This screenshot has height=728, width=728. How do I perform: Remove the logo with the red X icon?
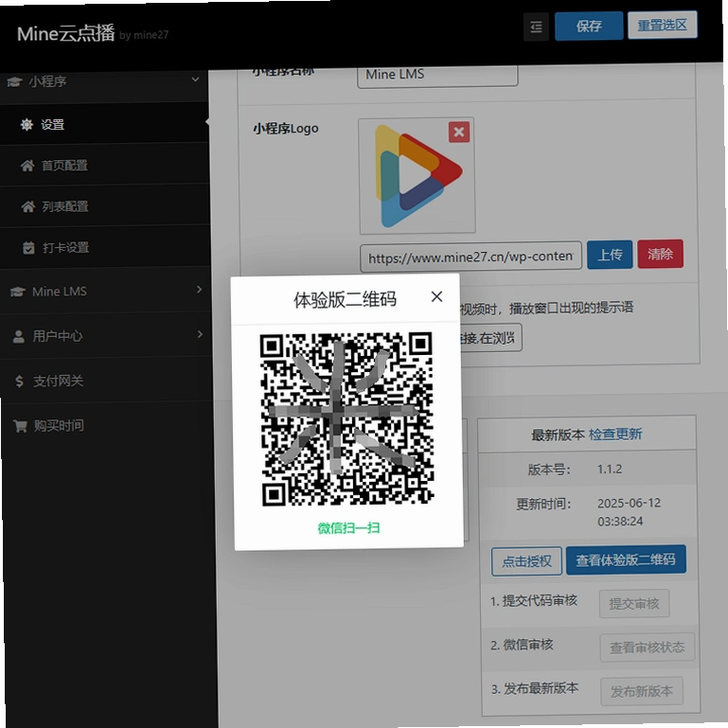click(x=459, y=132)
